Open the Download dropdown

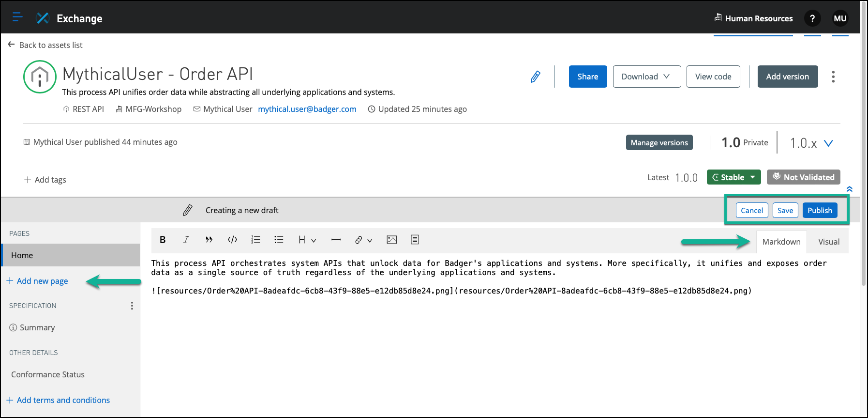click(x=647, y=77)
